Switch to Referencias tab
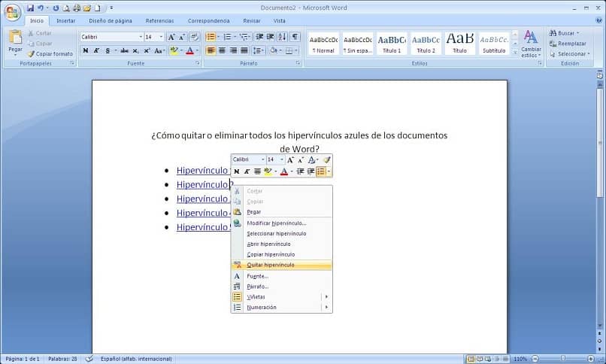606x364 pixels. [159, 21]
